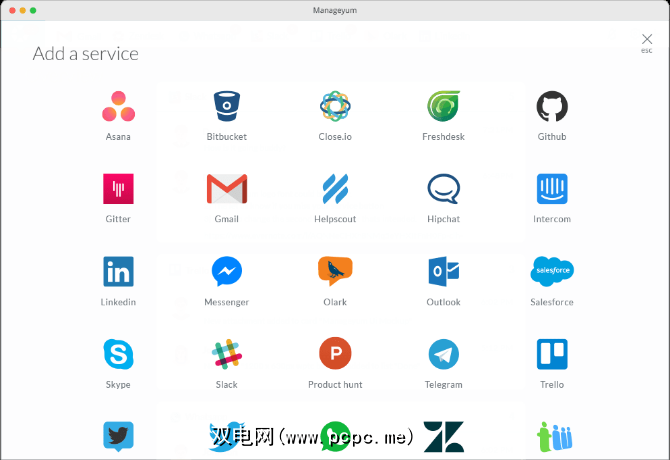Choose the Helpscout service

click(x=335, y=189)
